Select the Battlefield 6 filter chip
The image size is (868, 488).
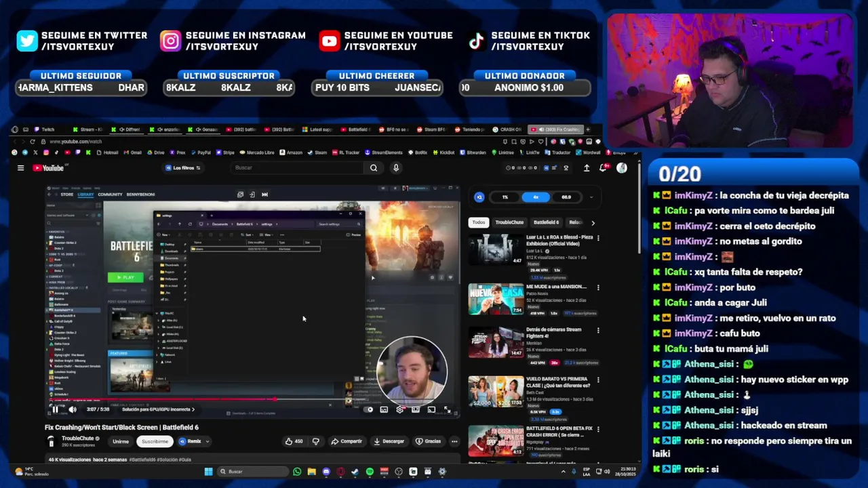coord(547,222)
